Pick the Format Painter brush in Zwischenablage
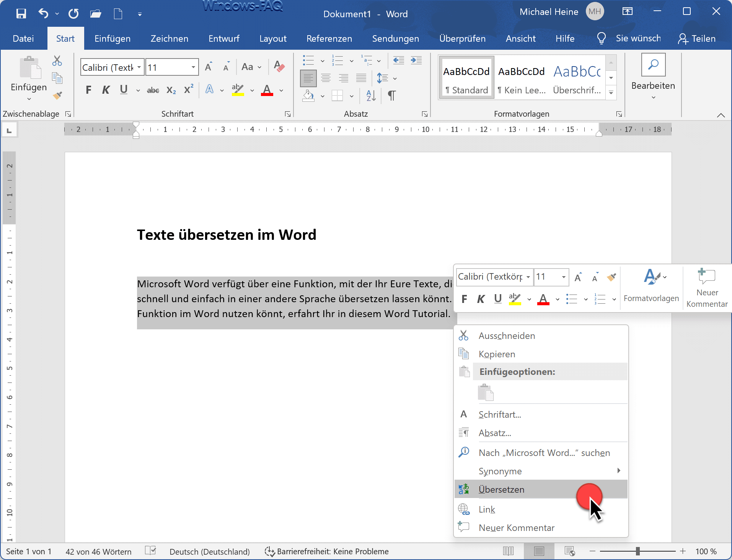The height and width of the screenshot is (560, 732). (x=57, y=95)
